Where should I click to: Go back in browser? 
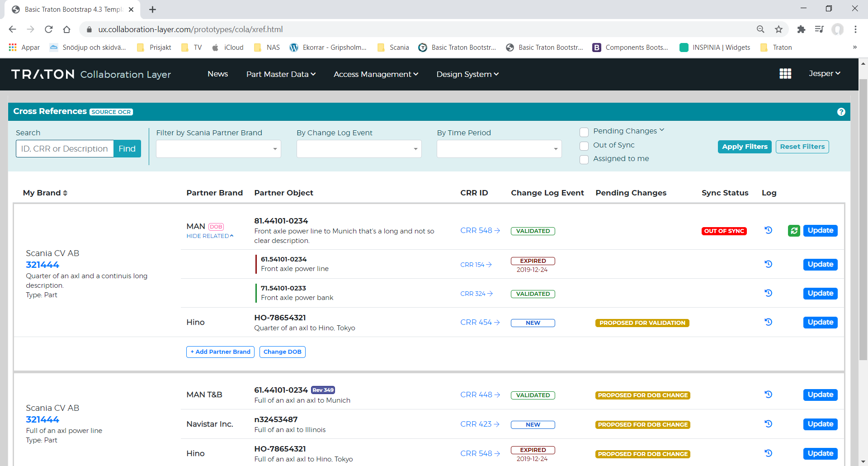[12, 29]
